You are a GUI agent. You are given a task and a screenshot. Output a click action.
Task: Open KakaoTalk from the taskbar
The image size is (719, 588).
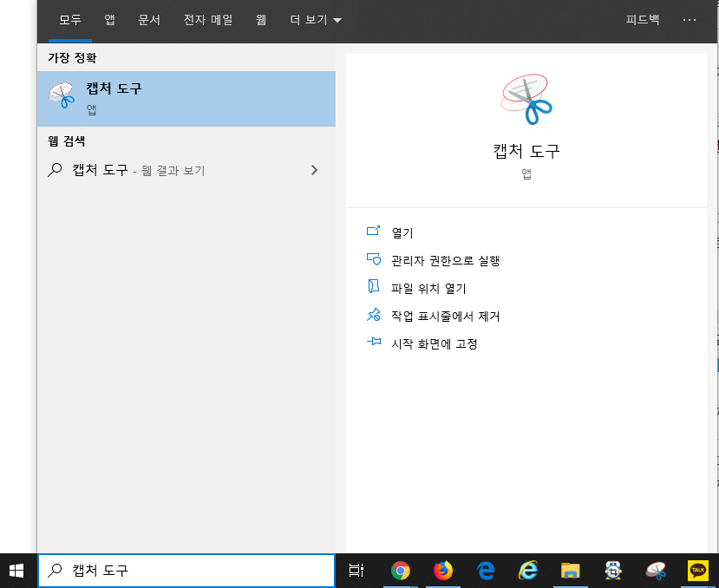[698, 571]
